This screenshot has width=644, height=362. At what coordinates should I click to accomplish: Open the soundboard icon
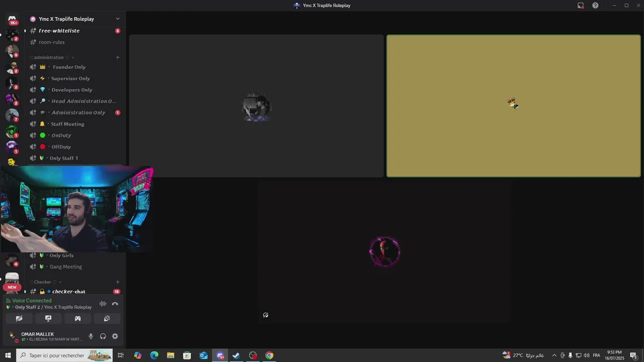point(107,318)
